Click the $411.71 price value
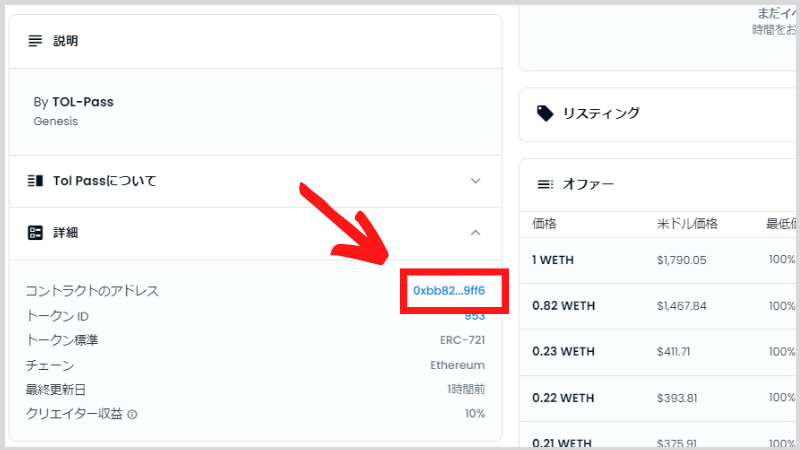 pyautogui.click(x=673, y=352)
